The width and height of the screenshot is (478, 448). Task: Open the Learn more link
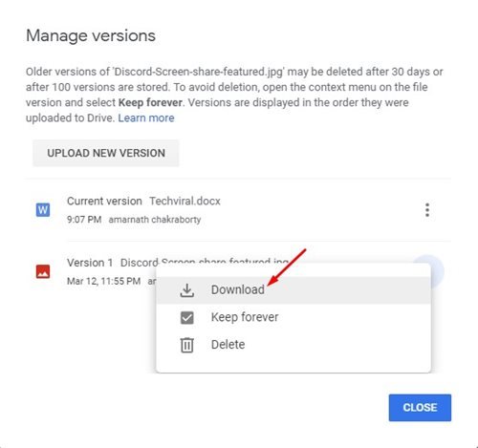[x=146, y=118]
